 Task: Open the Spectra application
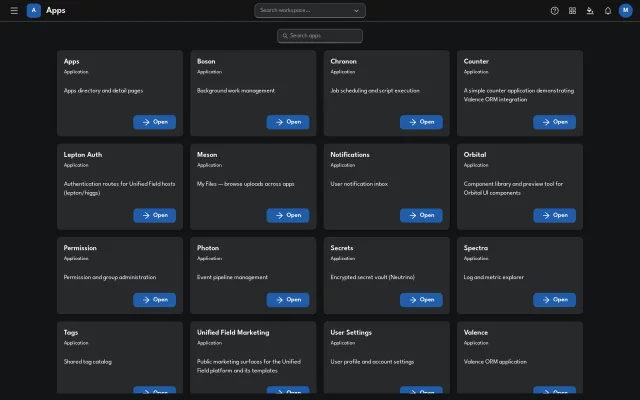click(554, 300)
